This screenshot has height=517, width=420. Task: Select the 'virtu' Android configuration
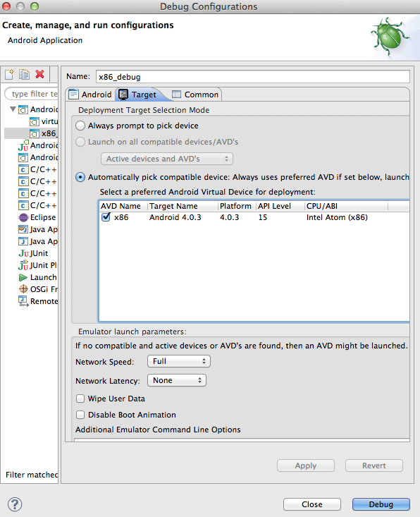pyautogui.click(x=44, y=121)
